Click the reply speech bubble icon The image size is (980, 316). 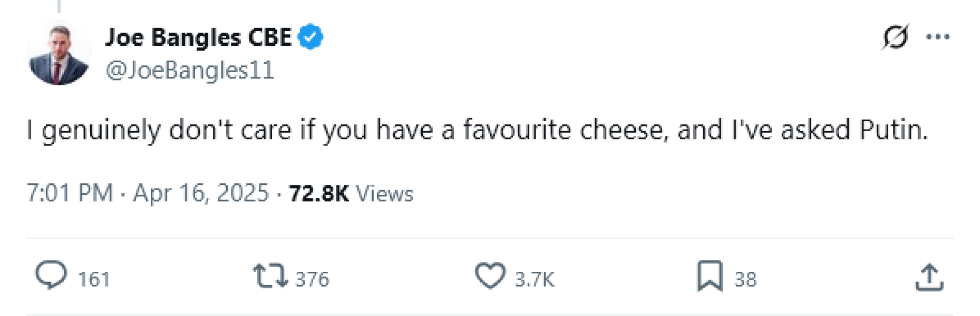coord(51,275)
